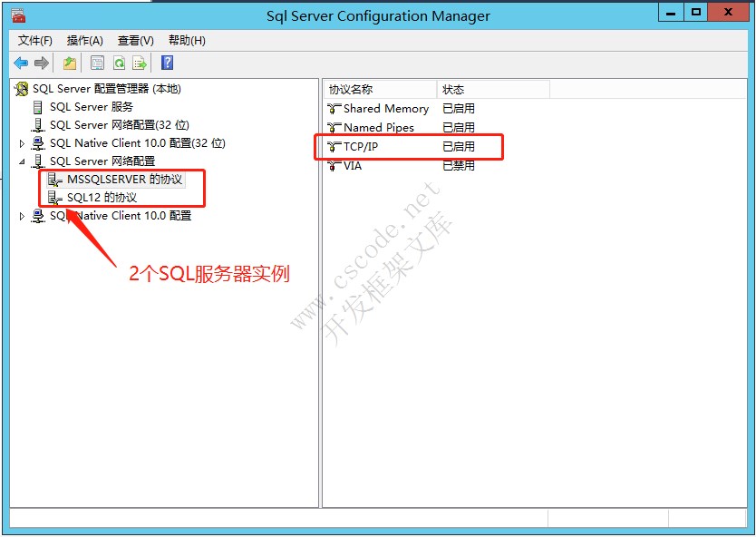The image size is (756, 537).
Task: Select the Named Pipes protocol row
Action: 402,127
